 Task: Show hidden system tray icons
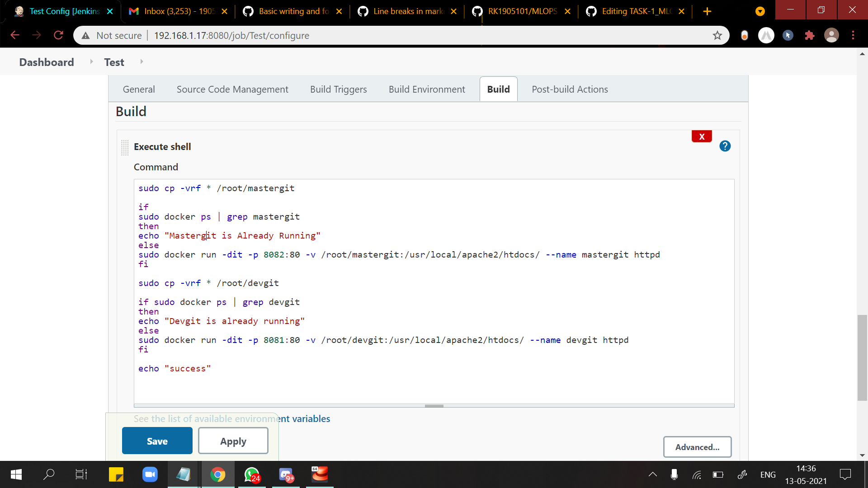click(652, 474)
